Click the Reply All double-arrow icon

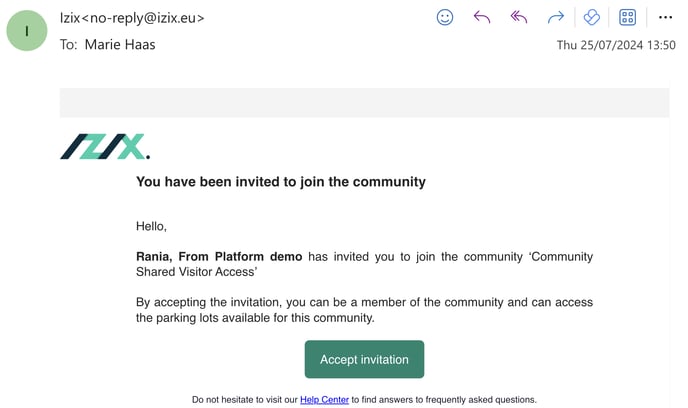(518, 17)
